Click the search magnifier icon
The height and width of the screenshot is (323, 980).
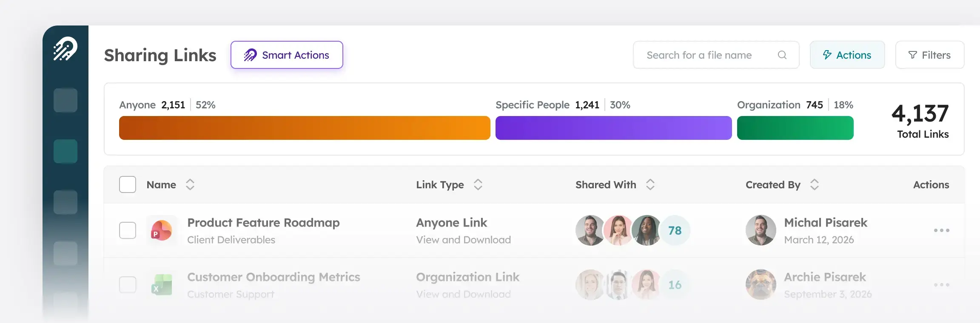click(782, 55)
